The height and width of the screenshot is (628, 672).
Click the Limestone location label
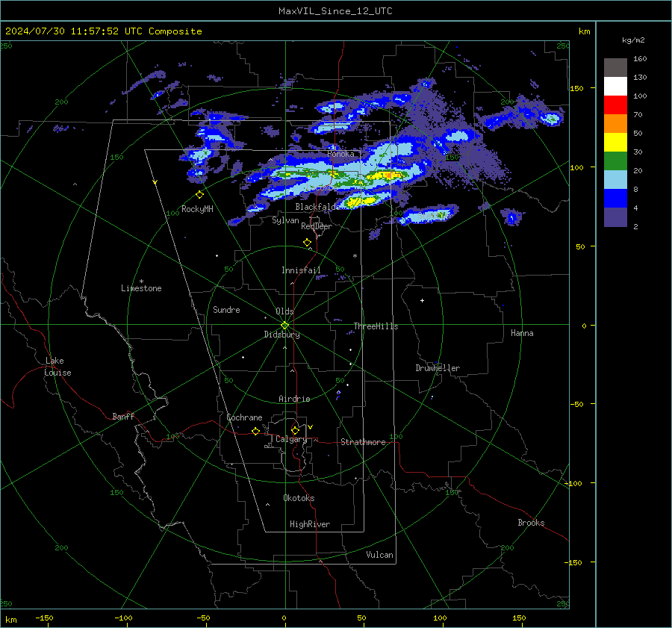click(141, 288)
